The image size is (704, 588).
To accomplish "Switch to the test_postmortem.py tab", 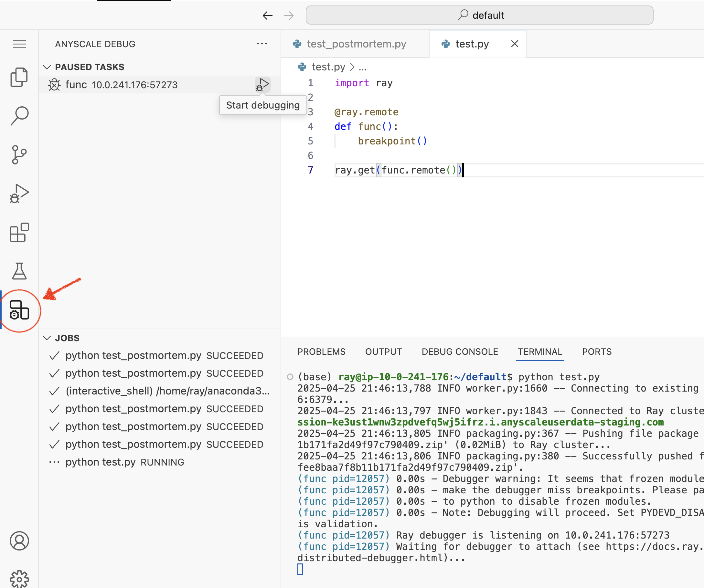I will click(x=355, y=44).
